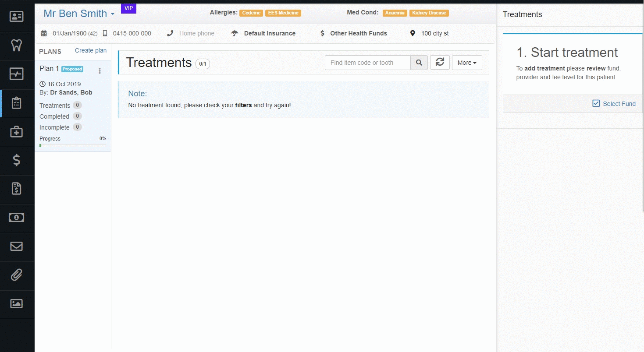Image resolution: width=644 pixels, height=352 pixels.
Task: Open Plan 1 three-dot options menu
Action: point(100,70)
